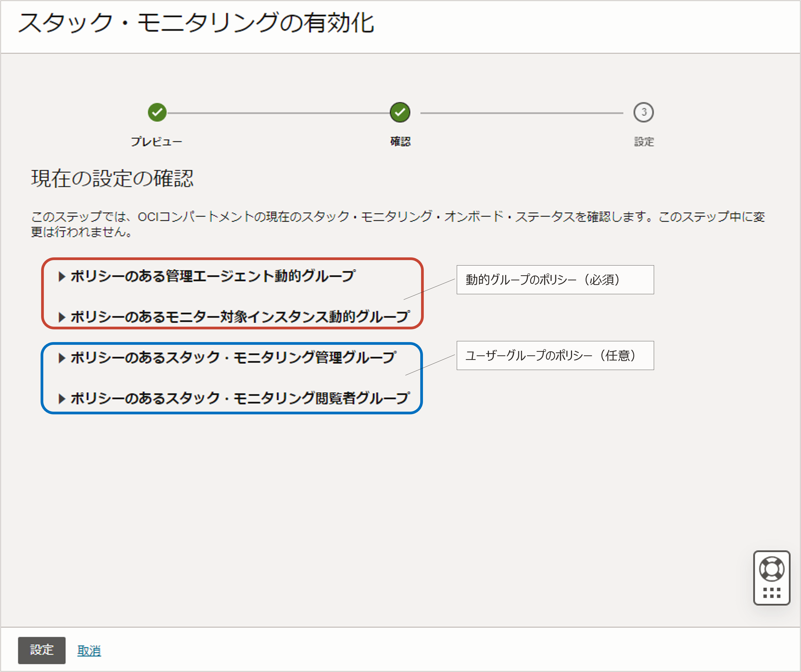The width and height of the screenshot is (801, 672).
Task: Open the lifebuoy help widget icon
Action: tap(772, 569)
